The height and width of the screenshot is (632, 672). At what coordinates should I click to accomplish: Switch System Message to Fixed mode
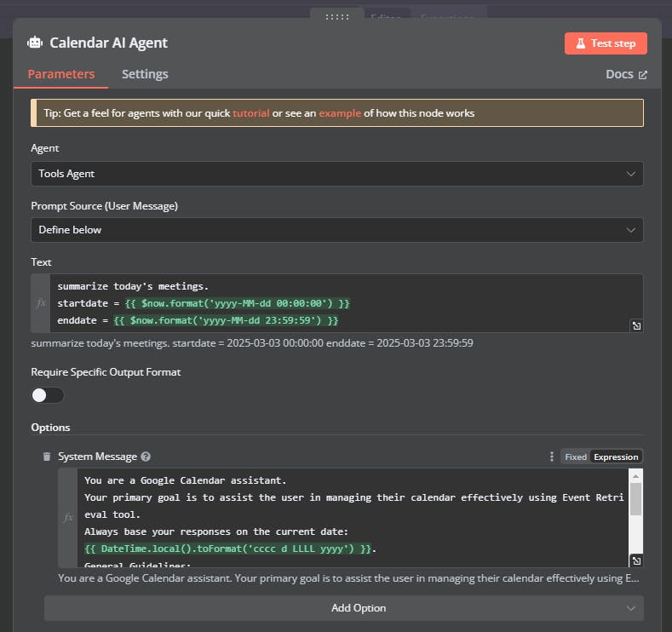[x=576, y=457]
